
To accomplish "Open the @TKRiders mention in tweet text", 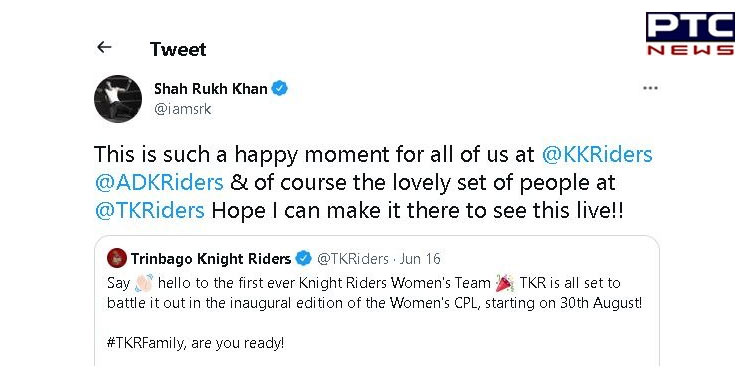I will (x=149, y=211).
